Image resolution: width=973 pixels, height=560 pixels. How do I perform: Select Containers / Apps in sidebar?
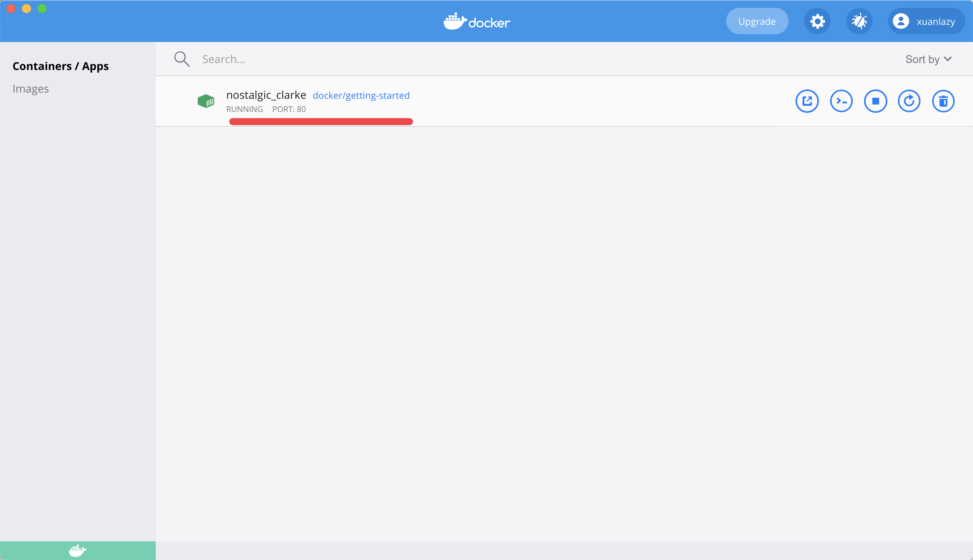pyautogui.click(x=61, y=66)
